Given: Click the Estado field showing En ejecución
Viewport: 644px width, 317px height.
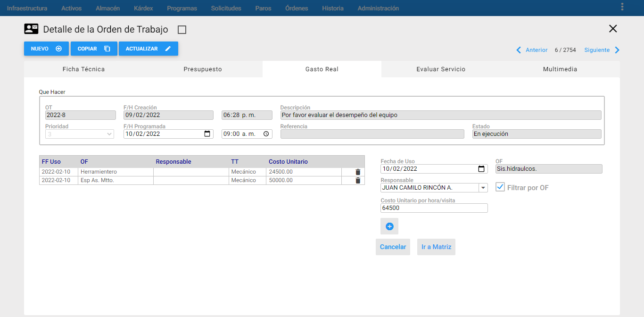Looking at the screenshot, I should (537, 134).
